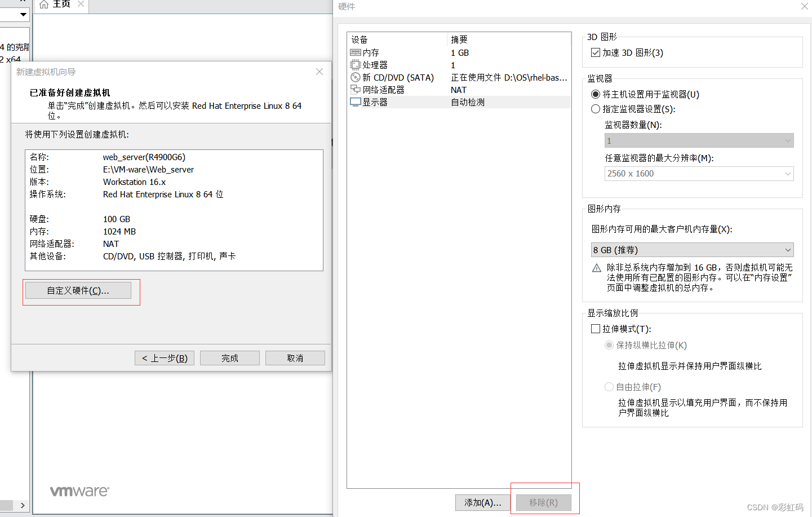
Task: Switch to the 主页 tab
Action: point(62,5)
